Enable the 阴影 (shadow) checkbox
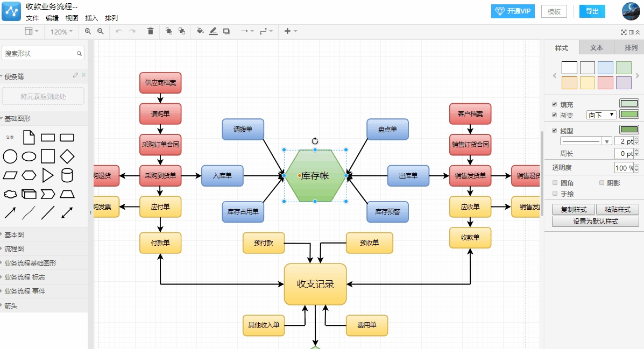The width and height of the screenshot is (644, 349). click(x=601, y=183)
